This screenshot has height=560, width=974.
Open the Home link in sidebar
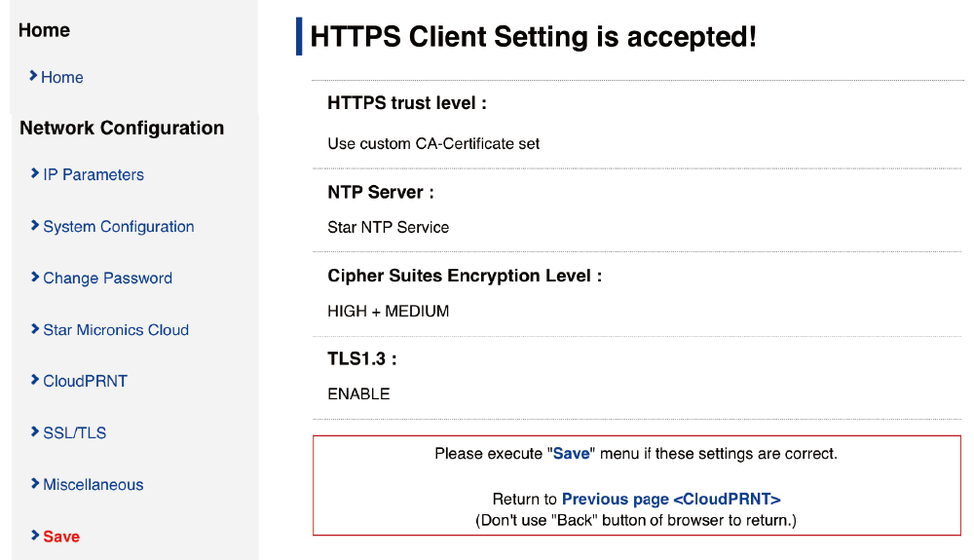coord(62,78)
